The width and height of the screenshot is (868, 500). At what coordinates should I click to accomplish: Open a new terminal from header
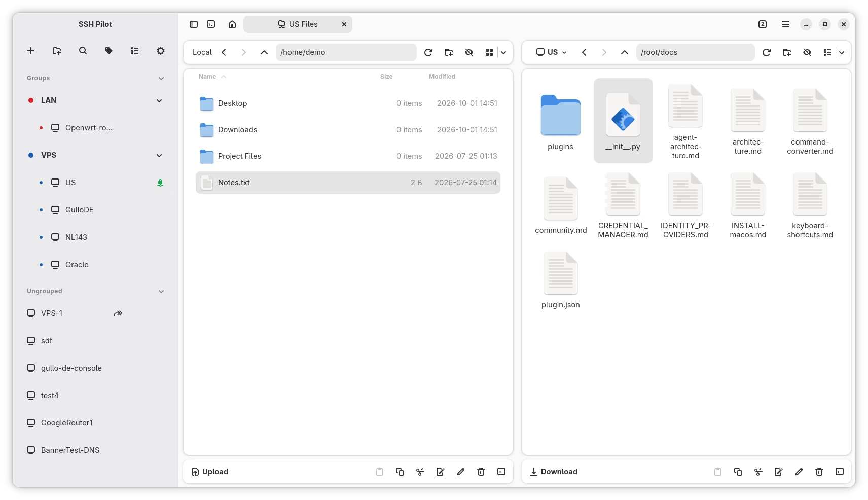point(211,24)
